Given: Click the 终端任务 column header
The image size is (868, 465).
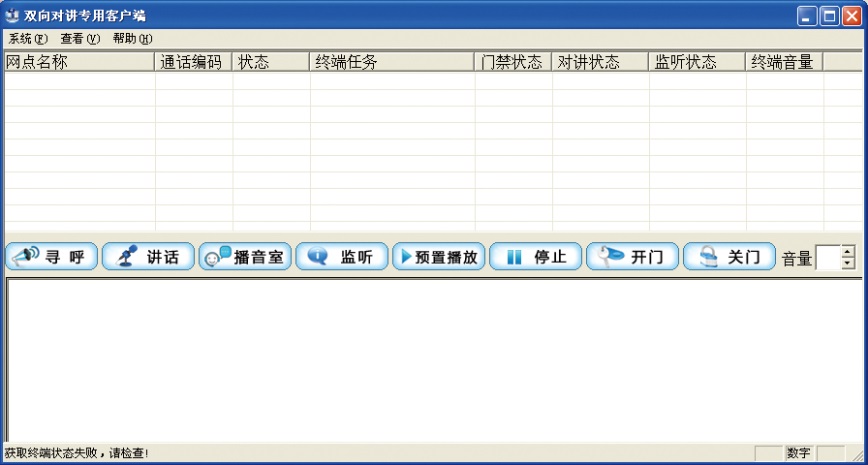Looking at the screenshot, I should pos(392,62).
